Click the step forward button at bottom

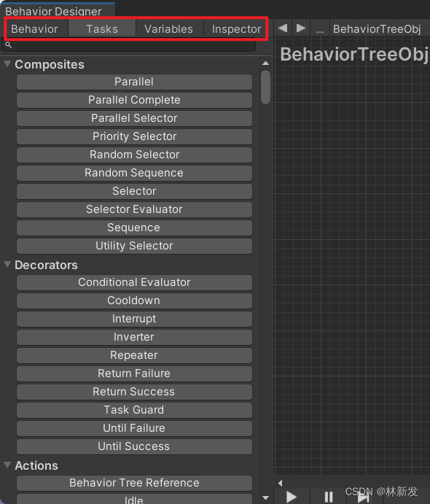[363, 497]
